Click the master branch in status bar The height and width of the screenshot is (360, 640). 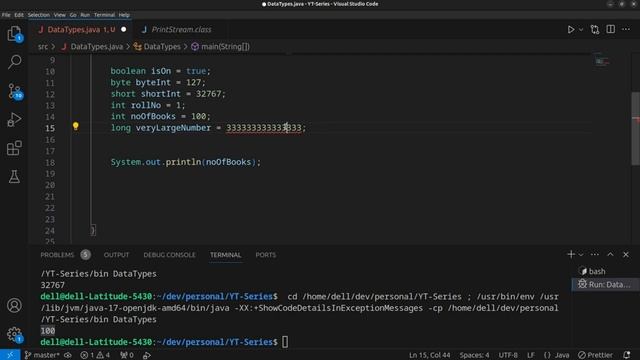pyautogui.click(x=42, y=355)
